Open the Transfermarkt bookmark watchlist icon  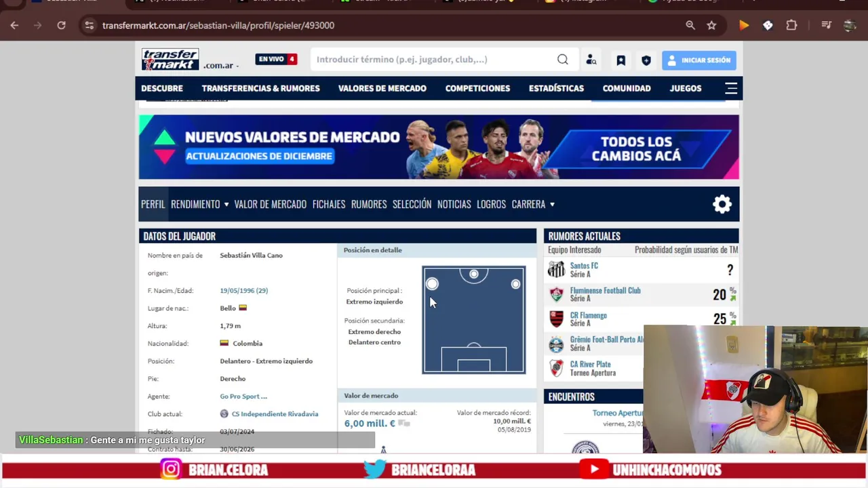click(x=620, y=60)
